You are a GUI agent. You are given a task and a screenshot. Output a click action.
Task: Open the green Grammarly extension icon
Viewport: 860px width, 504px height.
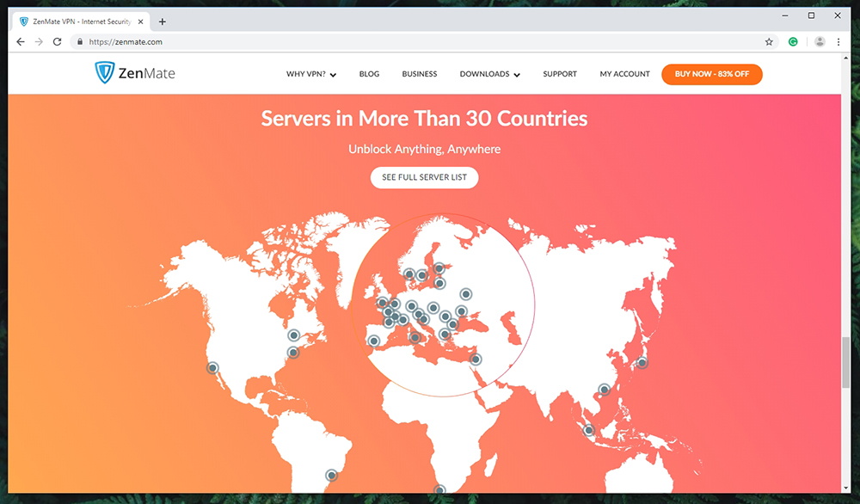(793, 41)
